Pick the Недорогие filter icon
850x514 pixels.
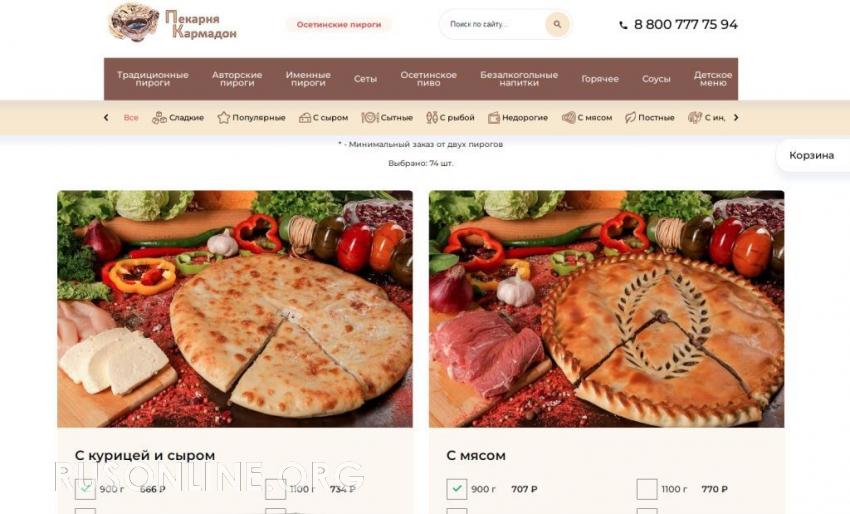tap(493, 118)
